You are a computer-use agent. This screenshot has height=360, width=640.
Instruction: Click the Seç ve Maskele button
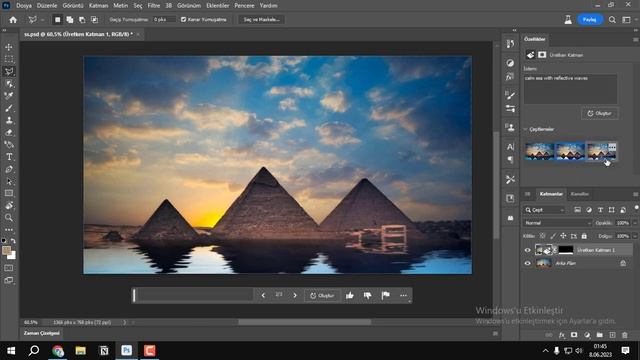262,20
